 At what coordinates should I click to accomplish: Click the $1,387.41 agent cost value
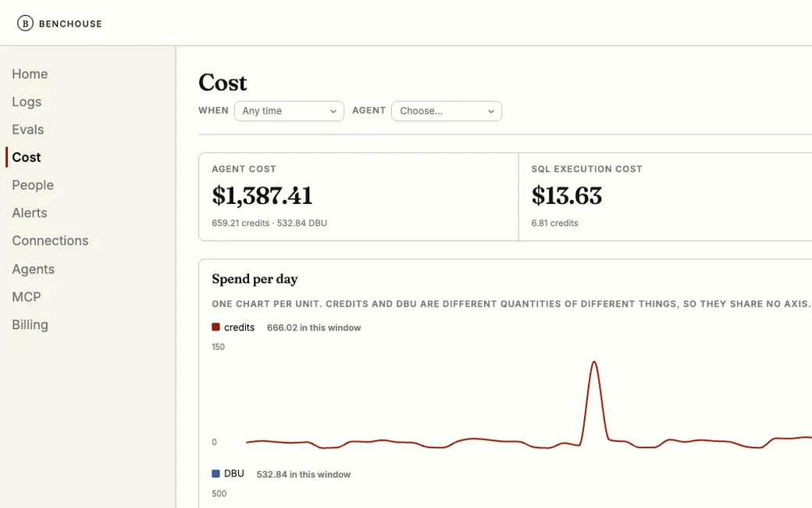(x=262, y=196)
